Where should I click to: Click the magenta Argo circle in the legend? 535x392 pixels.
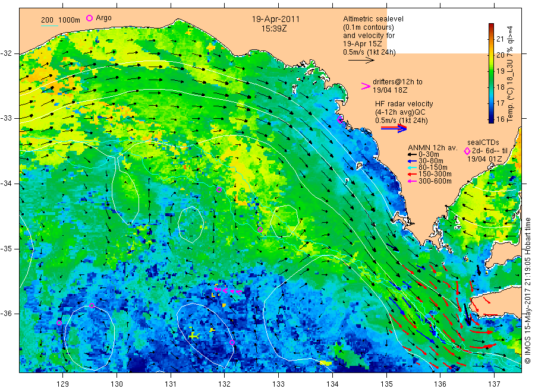pyautogui.click(x=89, y=18)
